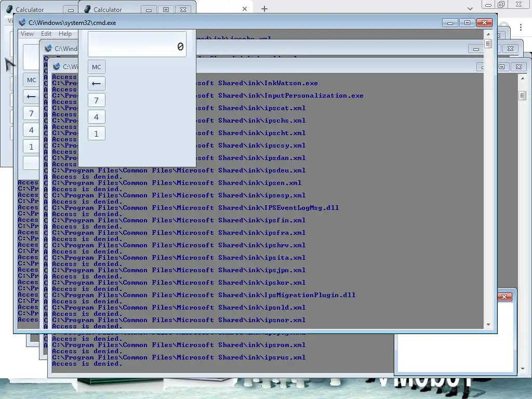Image resolution: width=532 pixels, height=399 pixels.
Task: Click the console line ending in ipsdeu.xml
Action: (179, 170)
